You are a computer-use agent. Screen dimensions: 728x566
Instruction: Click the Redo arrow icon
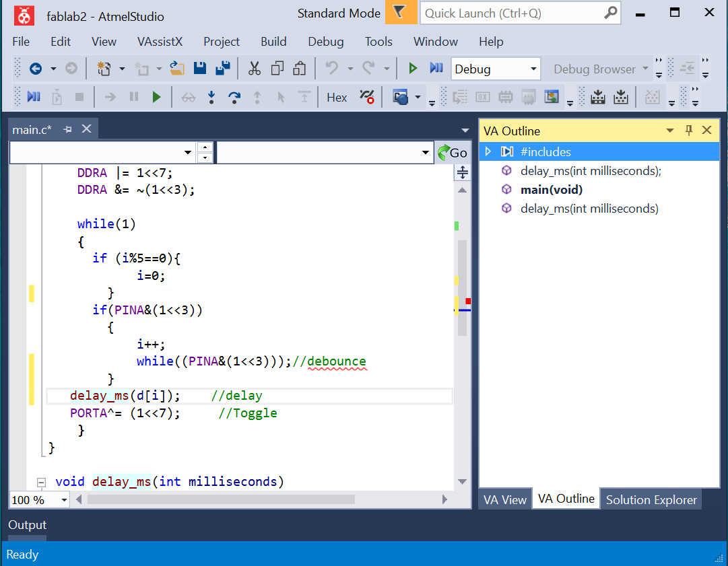tap(368, 68)
